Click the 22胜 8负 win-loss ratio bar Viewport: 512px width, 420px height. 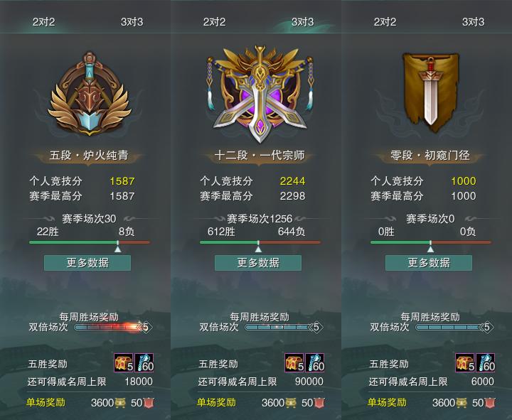tap(90, 242)
